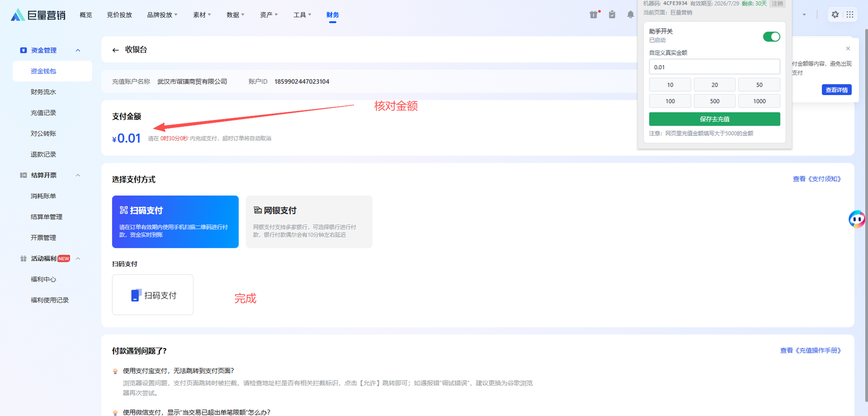Select the 网银支付 payment method card

(x=309, y=222)
